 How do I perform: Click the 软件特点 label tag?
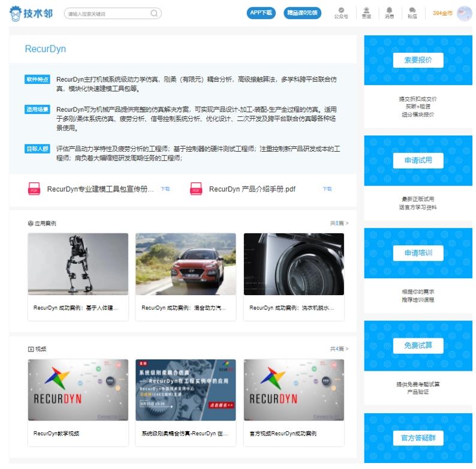coord(37,79)
